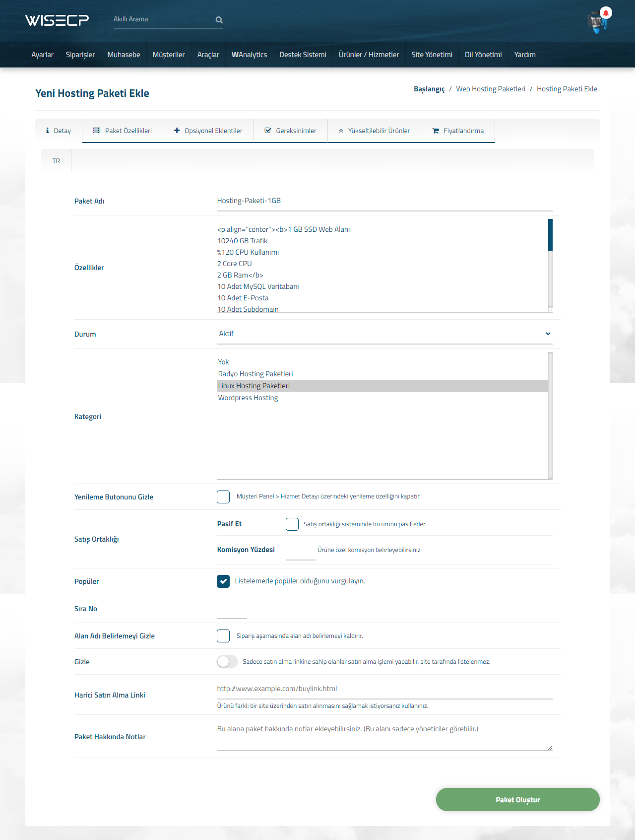The height and width of the screenshot is (840, 635).
Task: Select the TR language tab
Action: click(x=56, y=161)
